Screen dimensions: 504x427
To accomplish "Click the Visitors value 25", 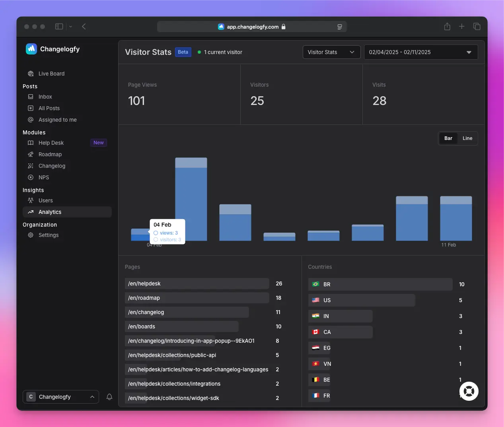I will 257,101.
